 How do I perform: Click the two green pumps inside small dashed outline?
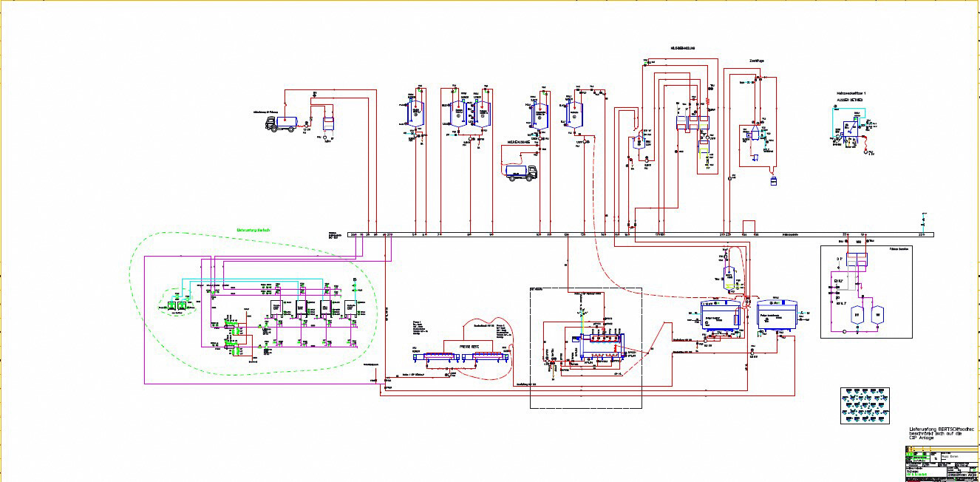pos(176,305)
